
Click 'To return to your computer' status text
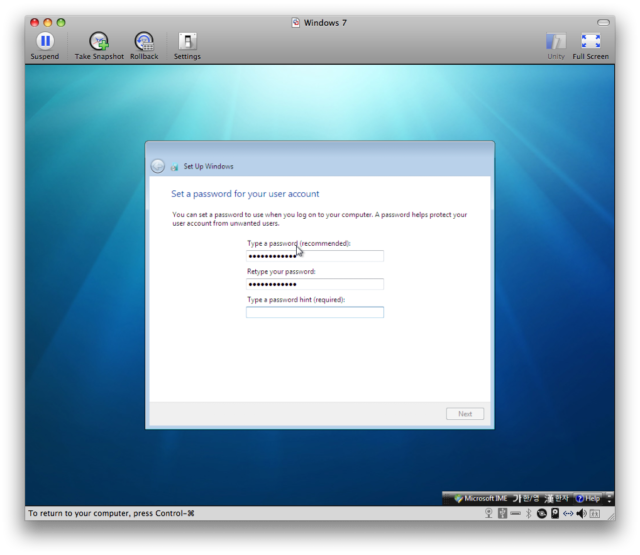pos(111,513)
